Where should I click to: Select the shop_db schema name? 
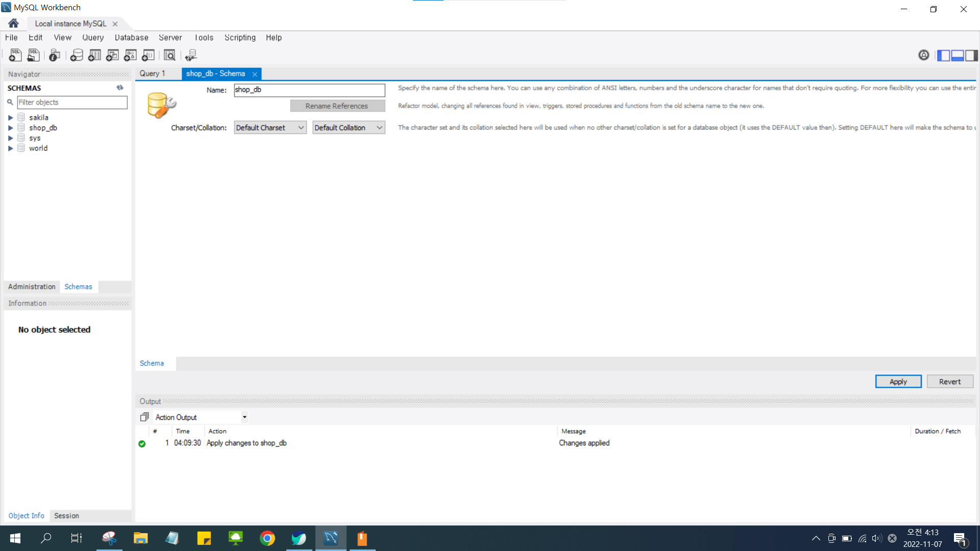(43, 128)
